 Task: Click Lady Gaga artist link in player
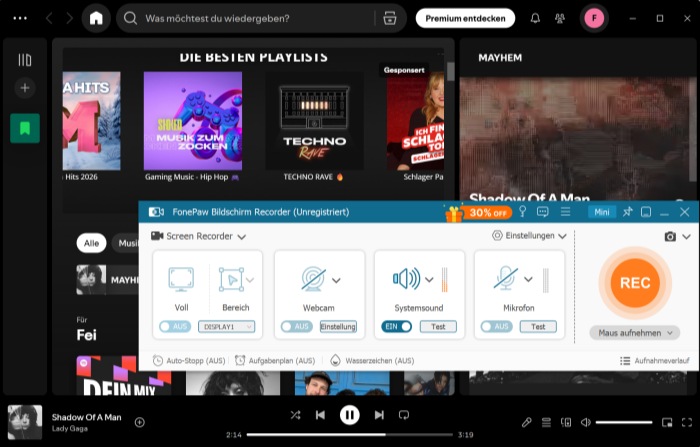70,429
